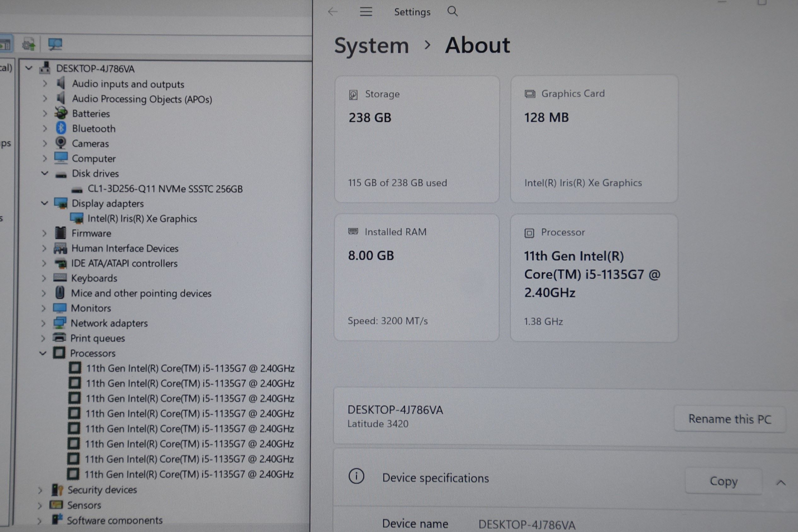Expand the Audio Processing Objects (APOs) node
The height and width of the screenshot is (532, 798).
click(45, 98)
